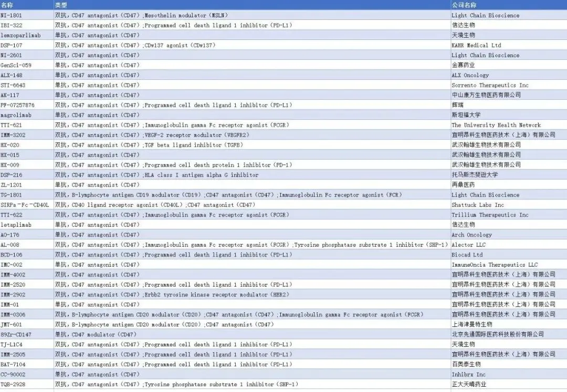Image resolution: width=567 pixels, height=392 pixels.
Task: Select the IMM-01 name cell
Action: coord(27,304)
